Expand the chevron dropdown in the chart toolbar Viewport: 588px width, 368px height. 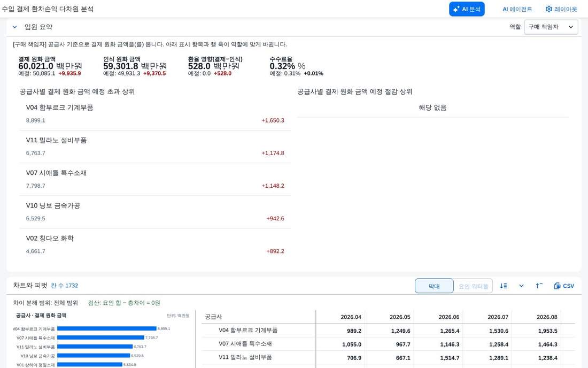coord(521,286)
